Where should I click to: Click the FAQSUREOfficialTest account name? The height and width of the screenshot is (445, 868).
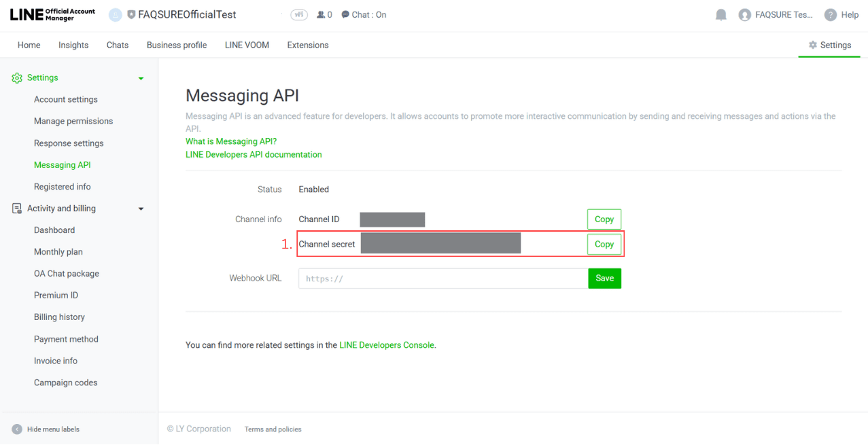[188, 14]
